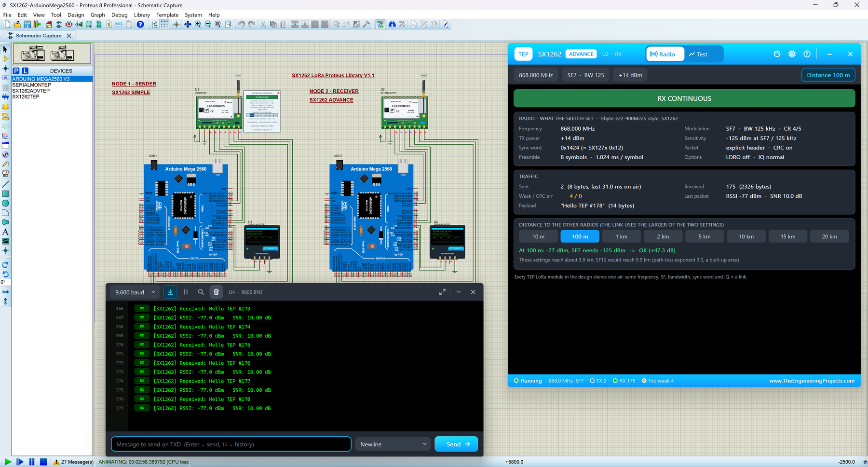The width and height of the screenshot is (868, 467).
Task: Open the 9,600 baud rate dropdown
Action: click(x=136, y=292)
